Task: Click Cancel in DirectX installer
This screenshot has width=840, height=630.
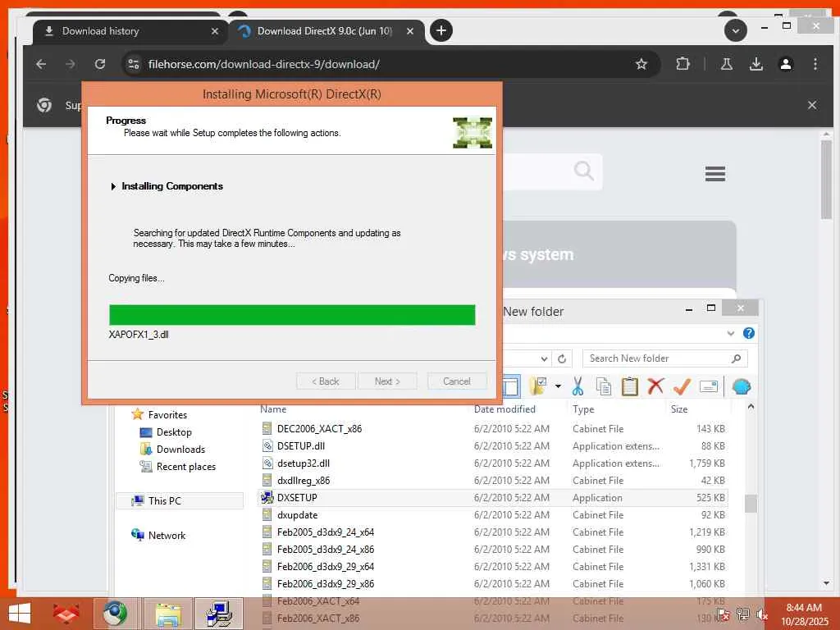Action: click(457, 381)
